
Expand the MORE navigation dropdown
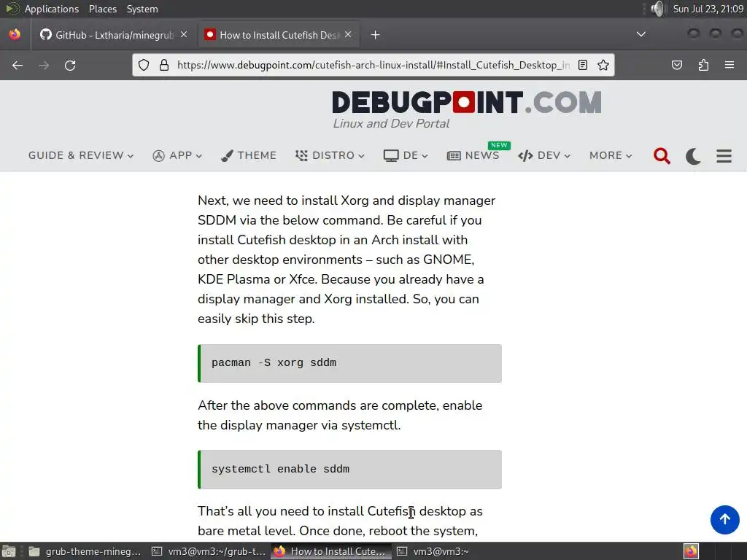pos(611,155)
